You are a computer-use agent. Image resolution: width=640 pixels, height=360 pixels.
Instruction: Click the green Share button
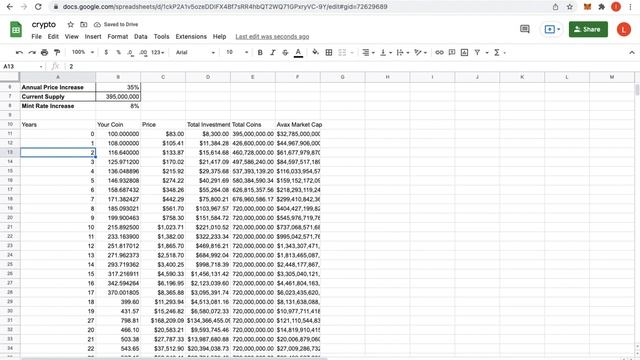point(588,29)
